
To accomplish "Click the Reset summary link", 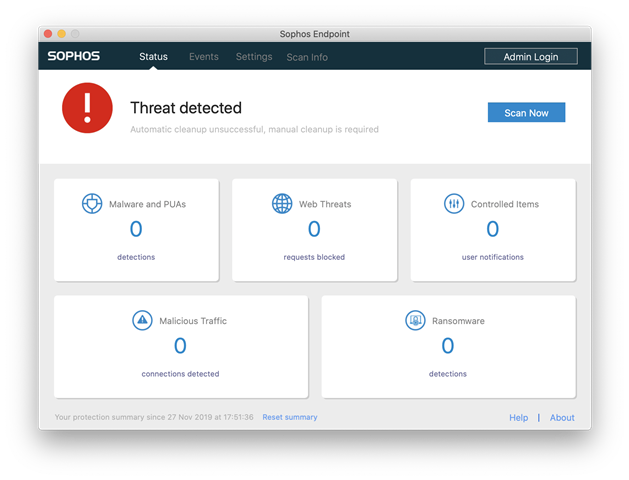I will 290,417.
